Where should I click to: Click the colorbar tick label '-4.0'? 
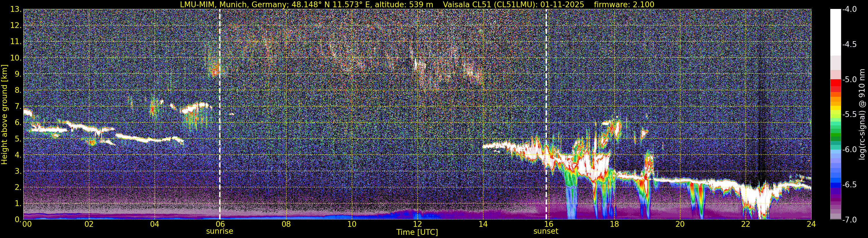point(849,10)
